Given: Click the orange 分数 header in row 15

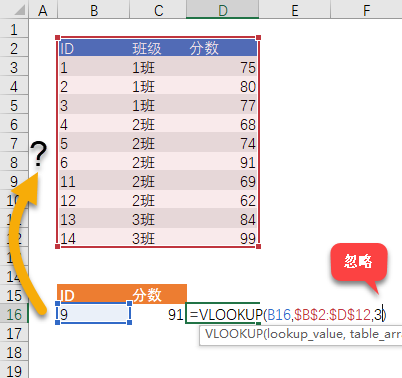Looking at the screenshot, I should (158, 294).
